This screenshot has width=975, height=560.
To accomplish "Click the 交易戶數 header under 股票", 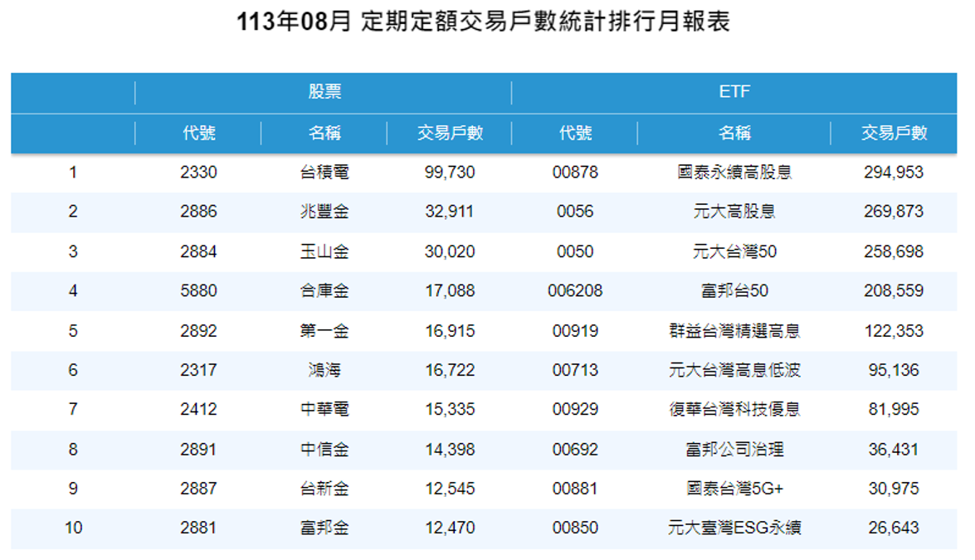I will (x=450, y=133).
